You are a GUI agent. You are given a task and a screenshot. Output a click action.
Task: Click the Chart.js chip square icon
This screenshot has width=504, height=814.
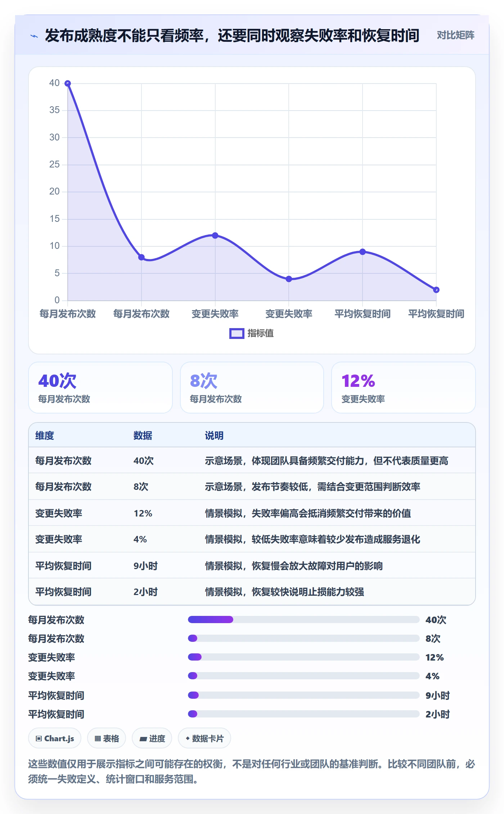tap(39, 739)
